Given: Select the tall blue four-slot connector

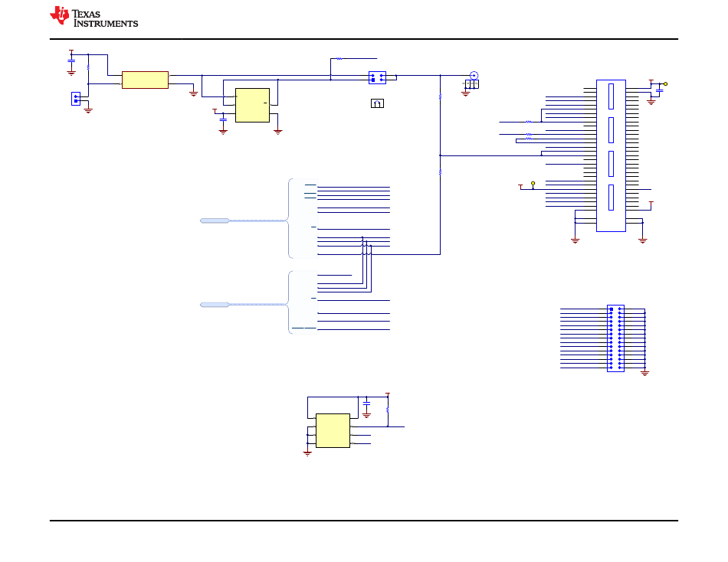Looking at the screenshot, I should [x=611, y=155].
